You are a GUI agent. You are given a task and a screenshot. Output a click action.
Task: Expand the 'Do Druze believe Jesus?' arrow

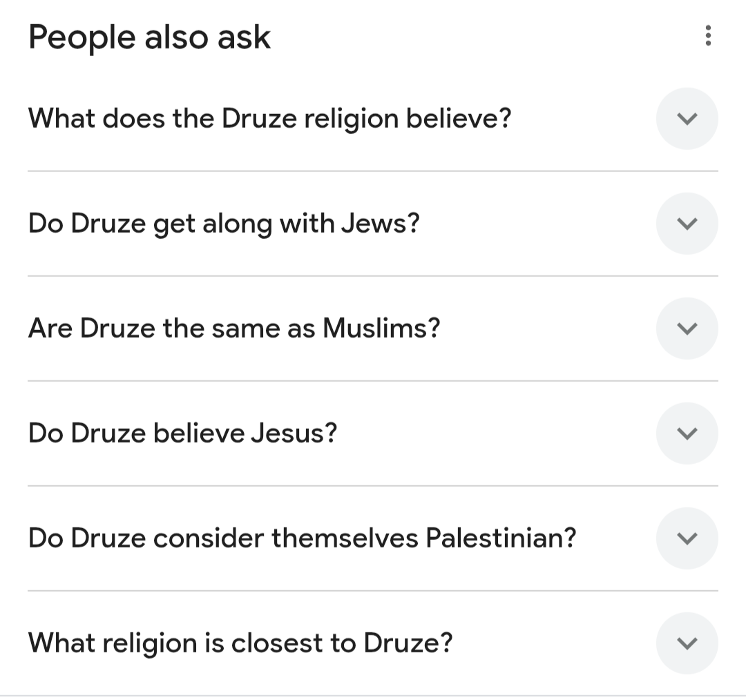[x=687, y=434]
